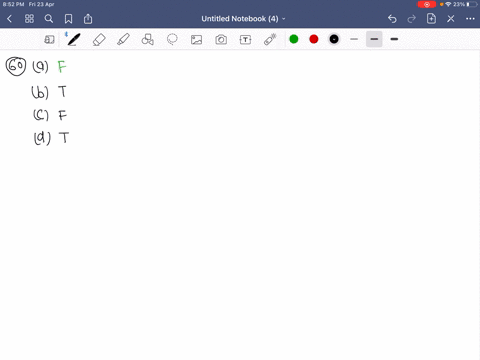The height and width of the screenshot is (360, 480).
Task: Select the Pen tool
Action: tap(74, 39)
